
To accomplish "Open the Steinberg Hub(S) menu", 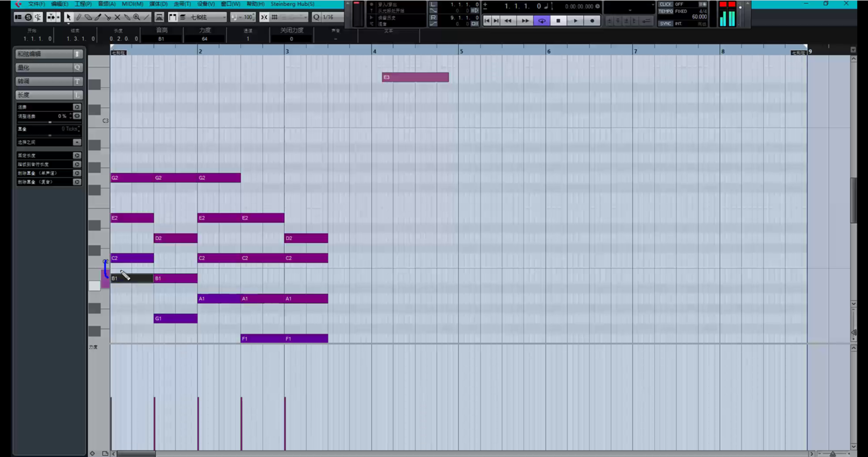I will point(292,4).
